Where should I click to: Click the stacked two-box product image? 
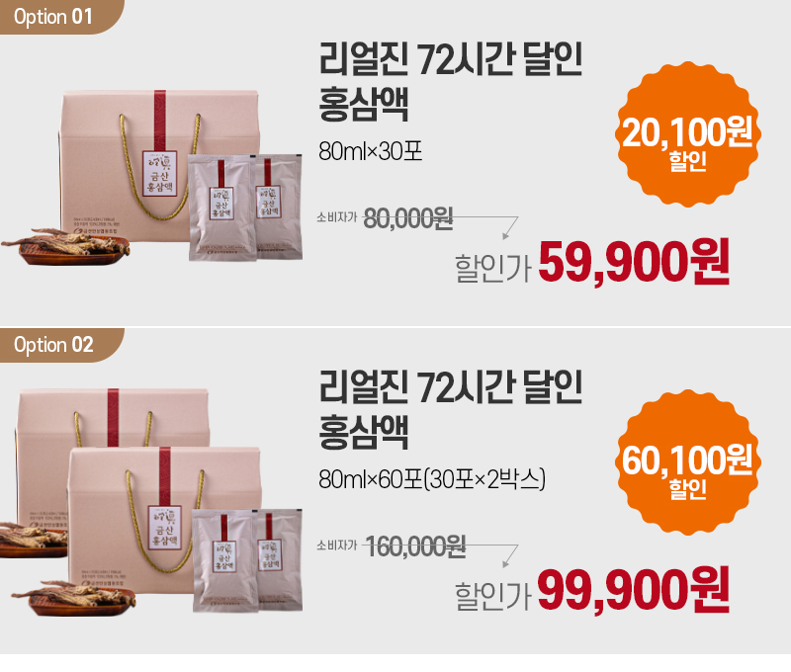pos(138,491)
